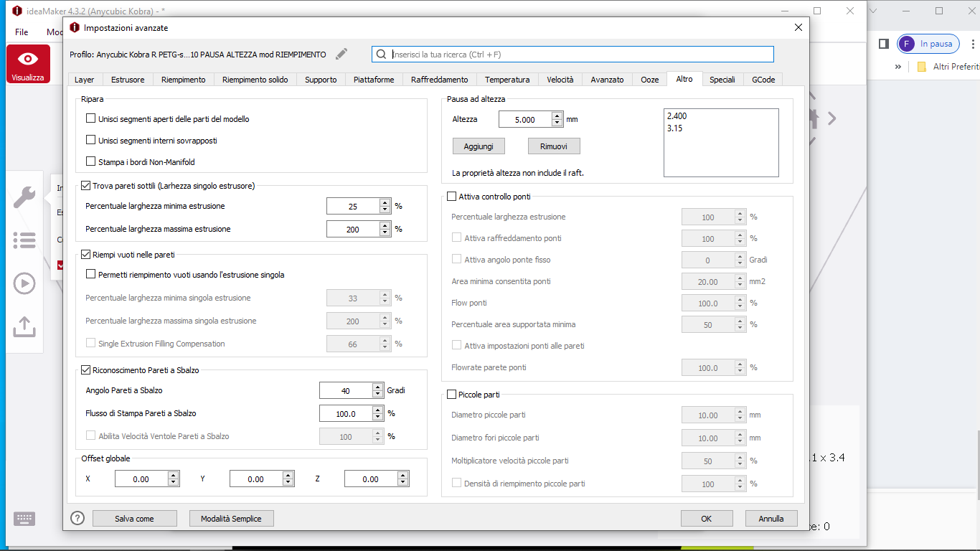Image resolution: width=980 pixels, height=551 pixels.
Task: Click the Aggiungi button
Action: 479,146
